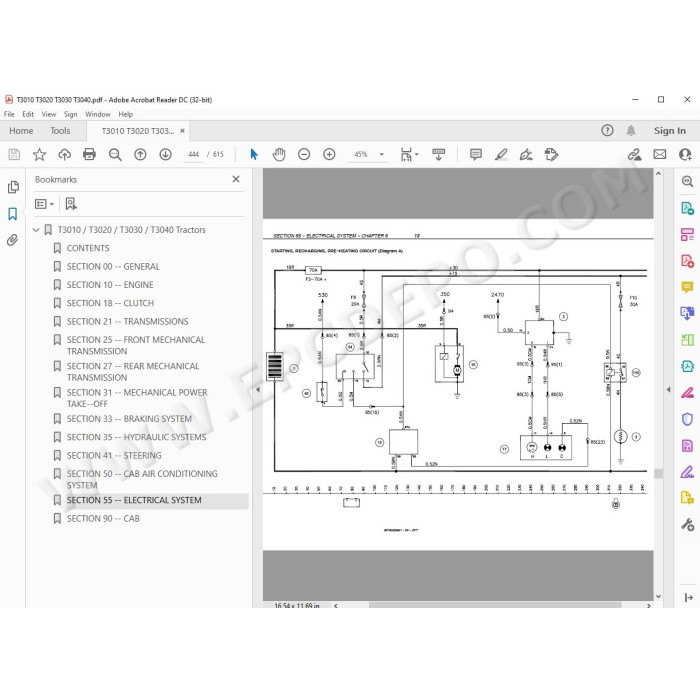This screenshot has height=700, width=700.
Task: Click the stamp tool icon
Action: pyautogui.click(x=551, y=154)
